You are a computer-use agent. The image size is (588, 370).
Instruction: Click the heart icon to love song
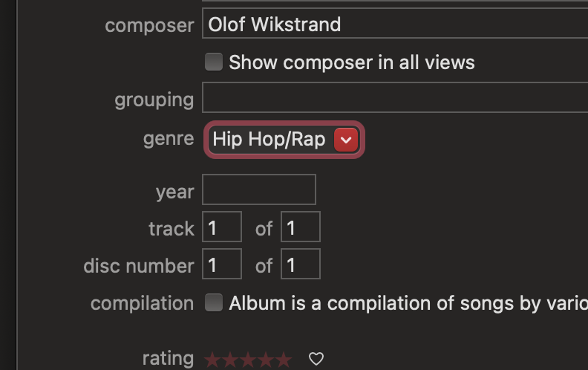coord(316,359)
